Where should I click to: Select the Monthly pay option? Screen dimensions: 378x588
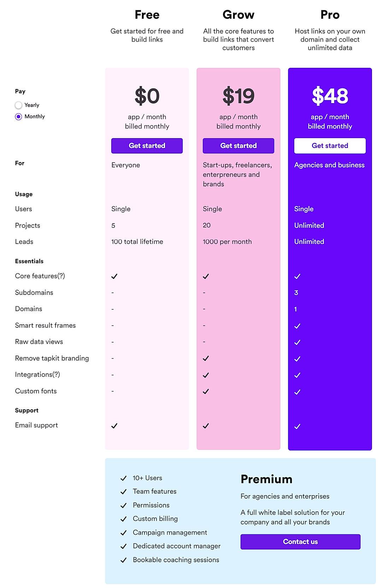pyautogui.click(x=18, y=116)
